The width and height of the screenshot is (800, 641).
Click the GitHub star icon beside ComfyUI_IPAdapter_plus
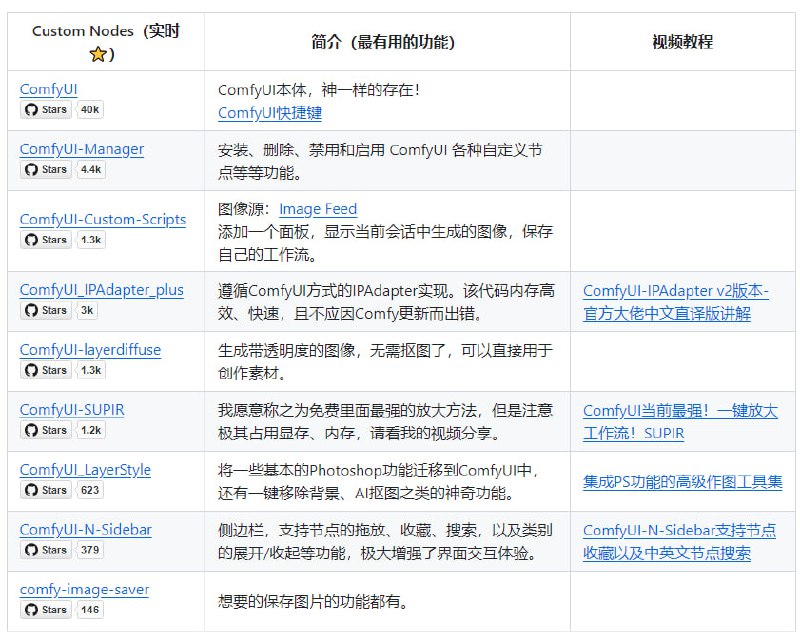click(30, 310)
